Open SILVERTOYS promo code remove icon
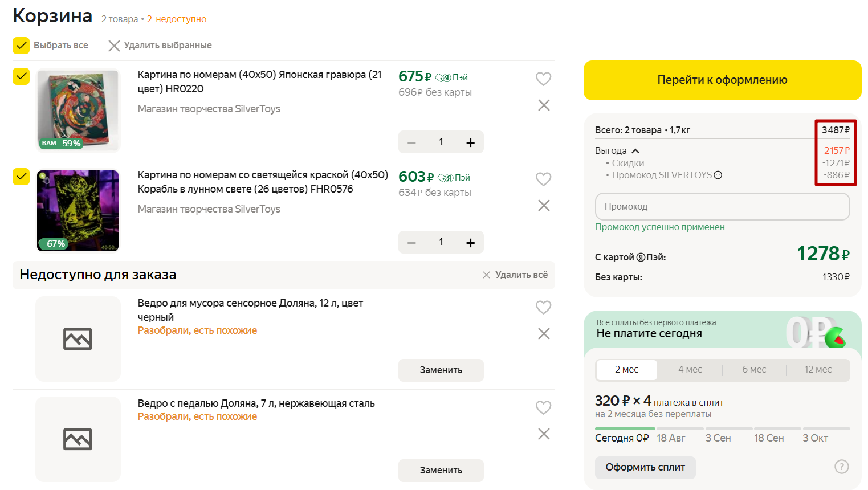Image resolution: width=868 pixels, height=490 pixels. (718, 175)
